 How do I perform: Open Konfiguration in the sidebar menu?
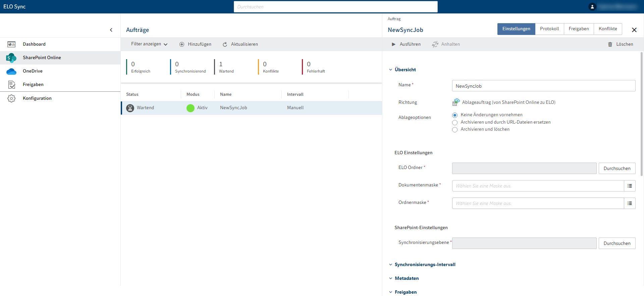[x=60, y=98]
